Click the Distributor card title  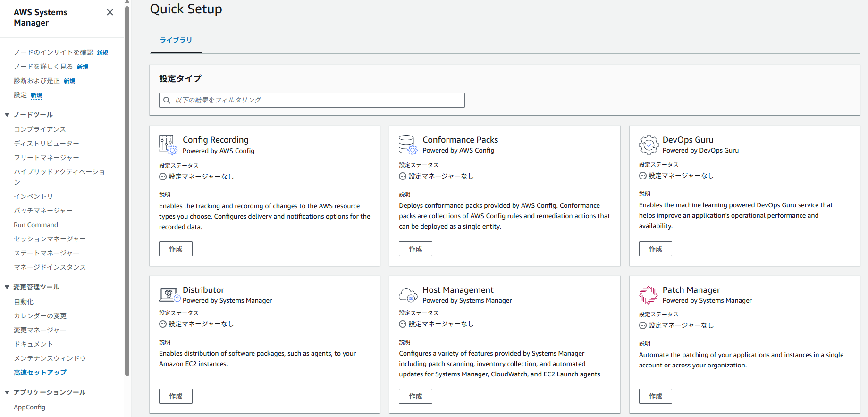coord(203,290)
